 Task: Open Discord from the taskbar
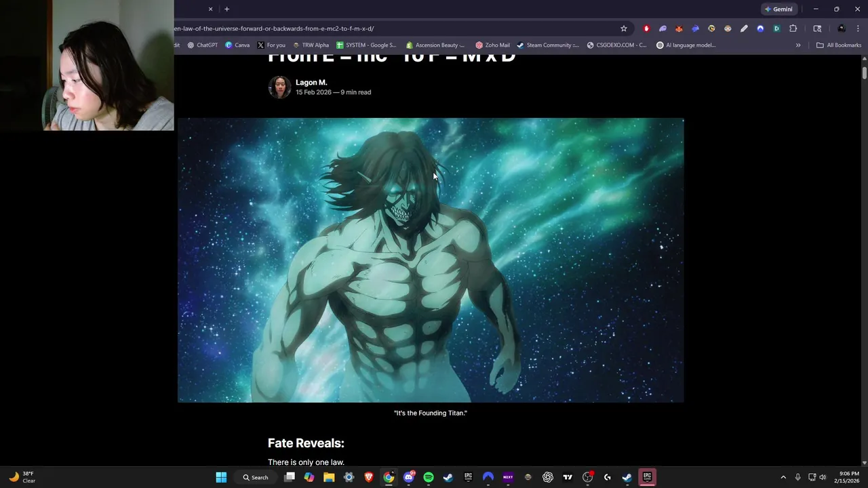point(409,477)
